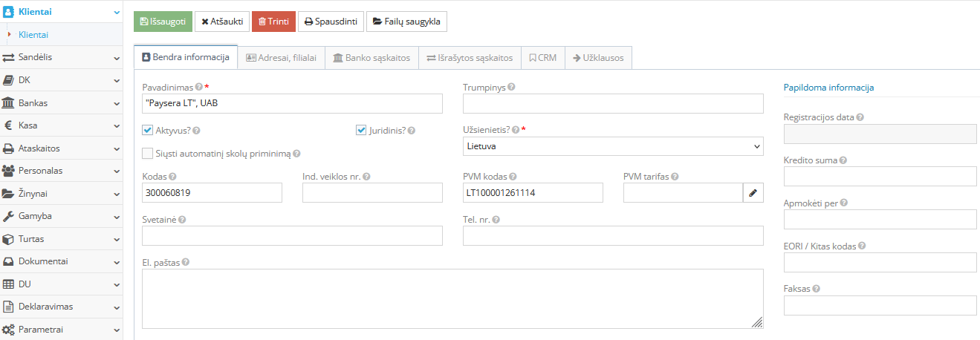Screen dimensions: 980x340
Task: Click into the El. paštas text area
Action: click(x=452, y=298)
